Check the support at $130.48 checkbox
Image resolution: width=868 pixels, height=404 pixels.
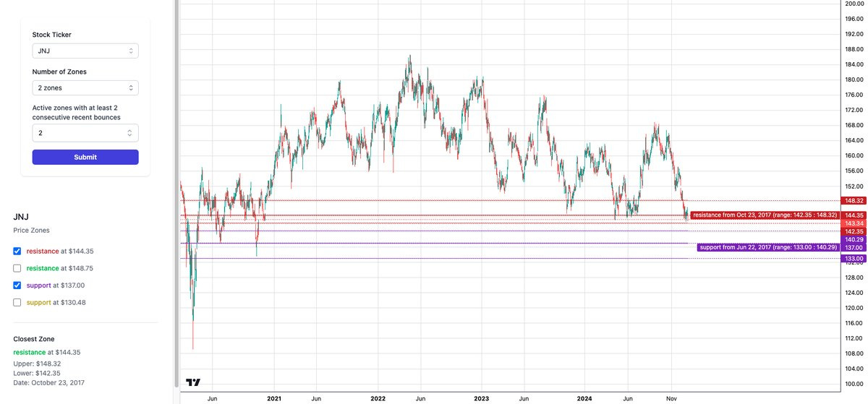point(17,303)
